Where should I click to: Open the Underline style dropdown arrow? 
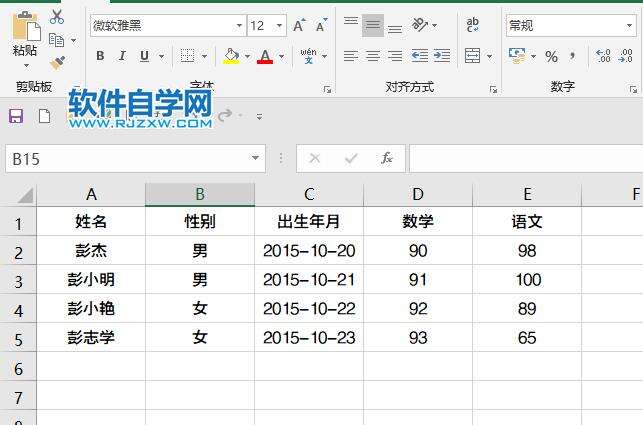click(x=162, y=56)
